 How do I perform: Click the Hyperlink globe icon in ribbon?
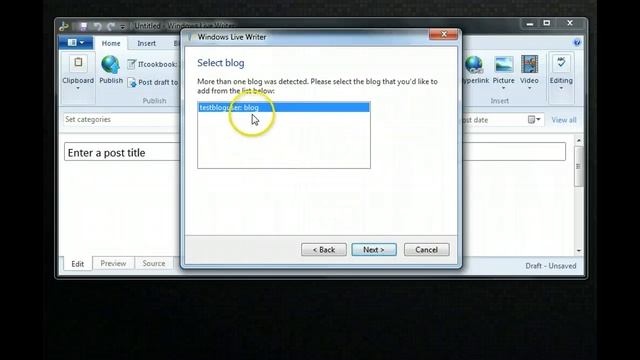point(473,64)
